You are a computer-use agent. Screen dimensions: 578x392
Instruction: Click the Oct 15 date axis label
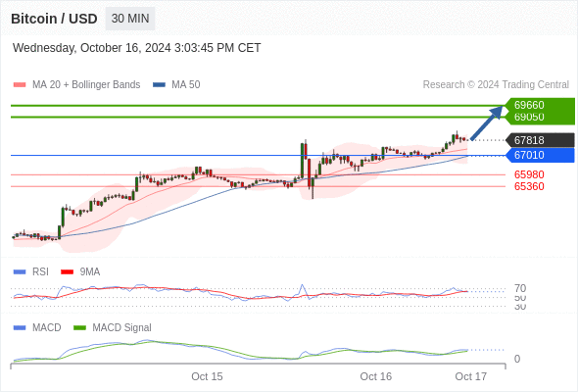pos(207,376)
